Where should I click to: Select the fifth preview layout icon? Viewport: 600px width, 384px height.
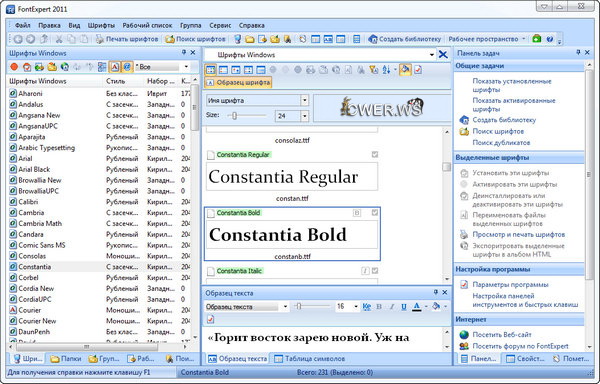(261, 70)
